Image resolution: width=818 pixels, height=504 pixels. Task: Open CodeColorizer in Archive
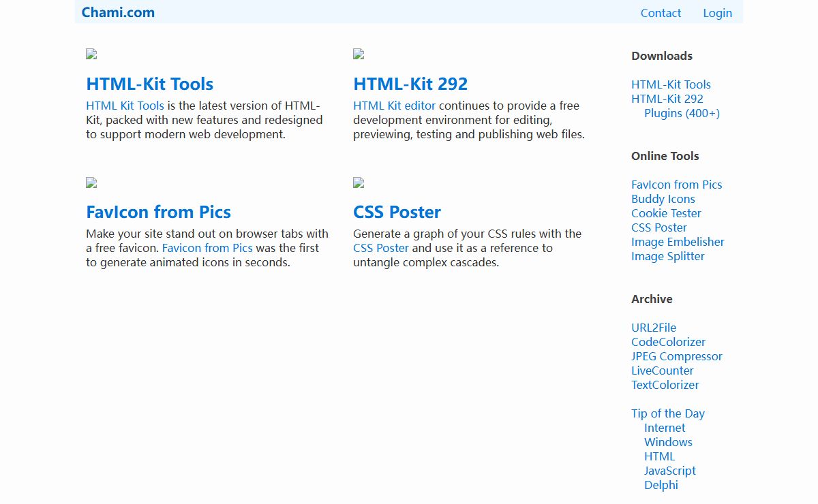(668, 342)
